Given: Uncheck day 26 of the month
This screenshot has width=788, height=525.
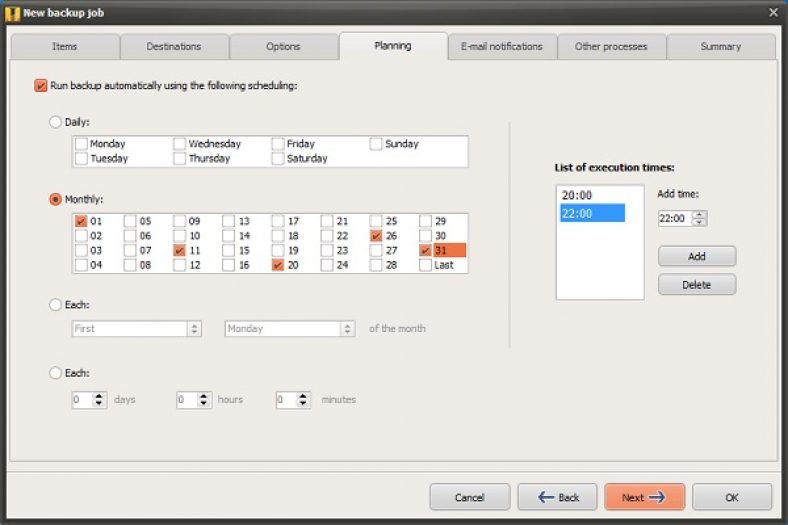Looking at the screenshot, I should pos(376,236).
